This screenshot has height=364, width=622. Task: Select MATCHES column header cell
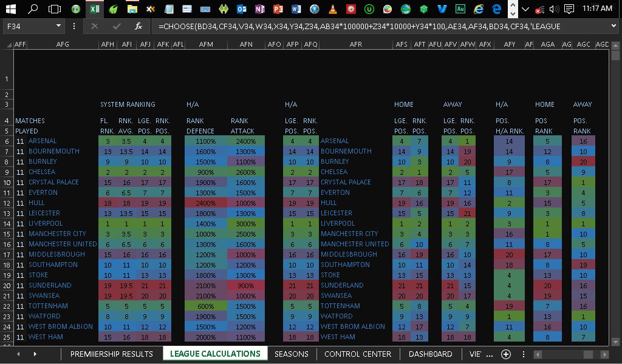[30, 121]
